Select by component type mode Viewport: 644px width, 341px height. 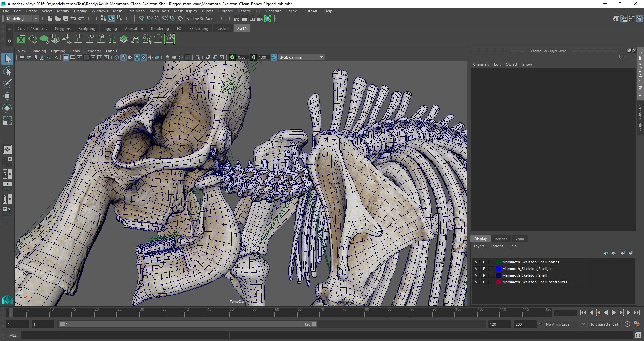tap(119, 19)
